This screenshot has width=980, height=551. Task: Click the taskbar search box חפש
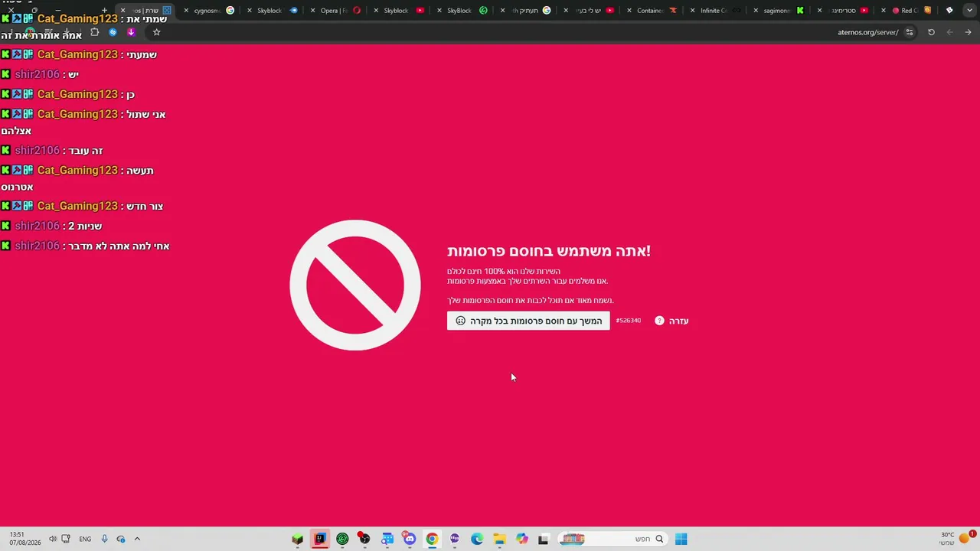(612, 539)
